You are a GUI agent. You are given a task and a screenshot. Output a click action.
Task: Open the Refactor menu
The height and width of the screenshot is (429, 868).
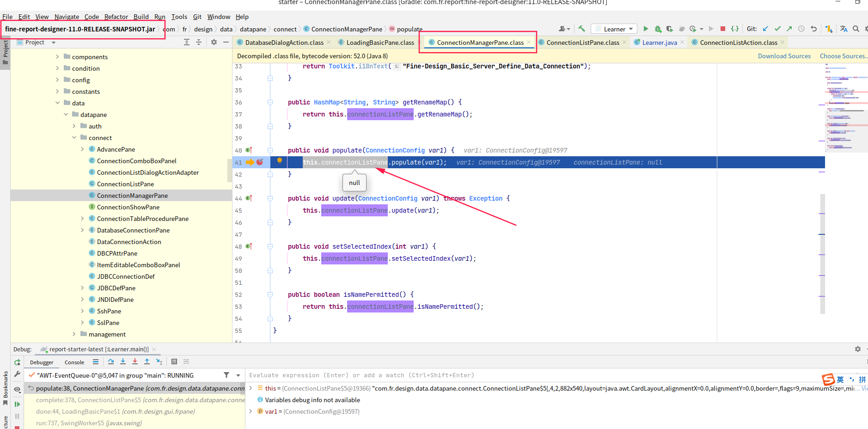point(116,17)
